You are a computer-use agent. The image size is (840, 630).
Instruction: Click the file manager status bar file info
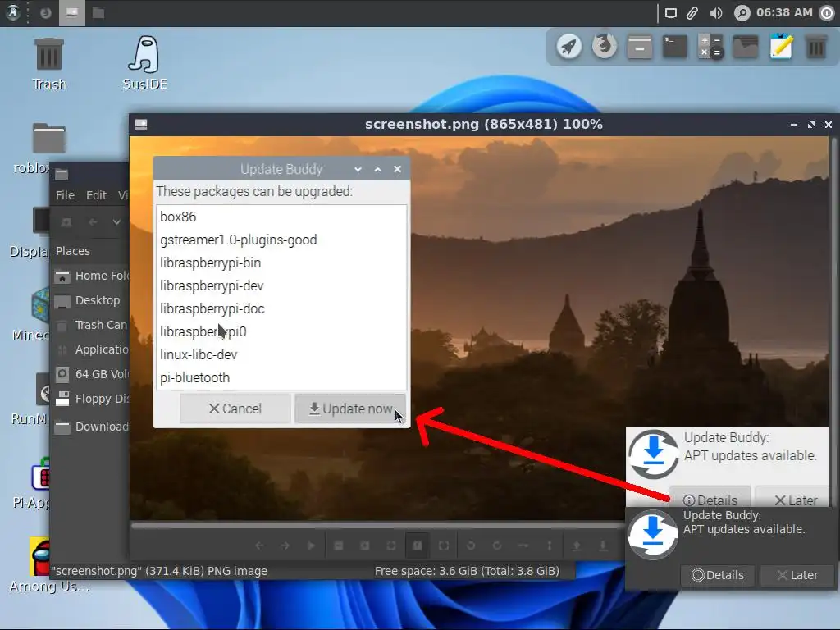click(159, 571)
